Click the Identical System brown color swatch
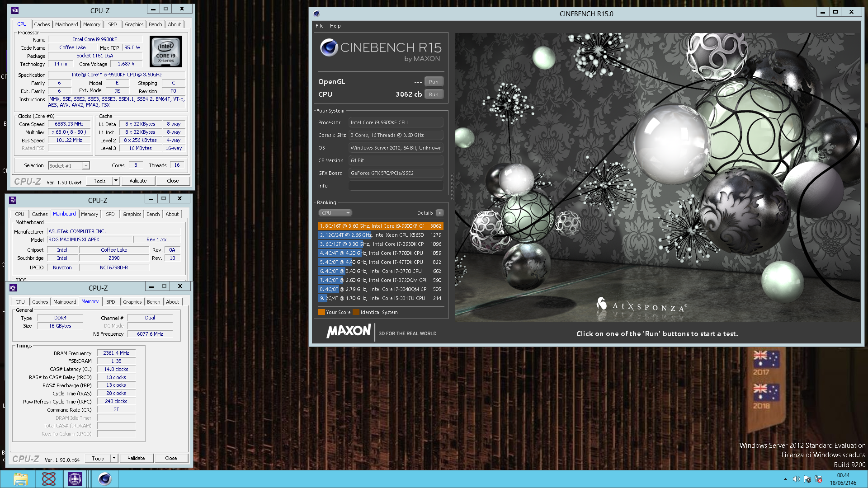 tap(356, 312)
